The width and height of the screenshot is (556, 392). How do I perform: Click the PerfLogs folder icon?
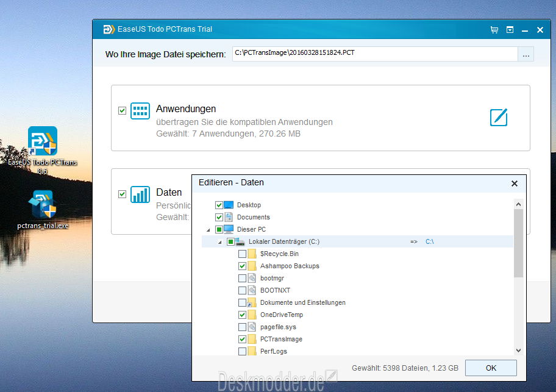point(252,351)
